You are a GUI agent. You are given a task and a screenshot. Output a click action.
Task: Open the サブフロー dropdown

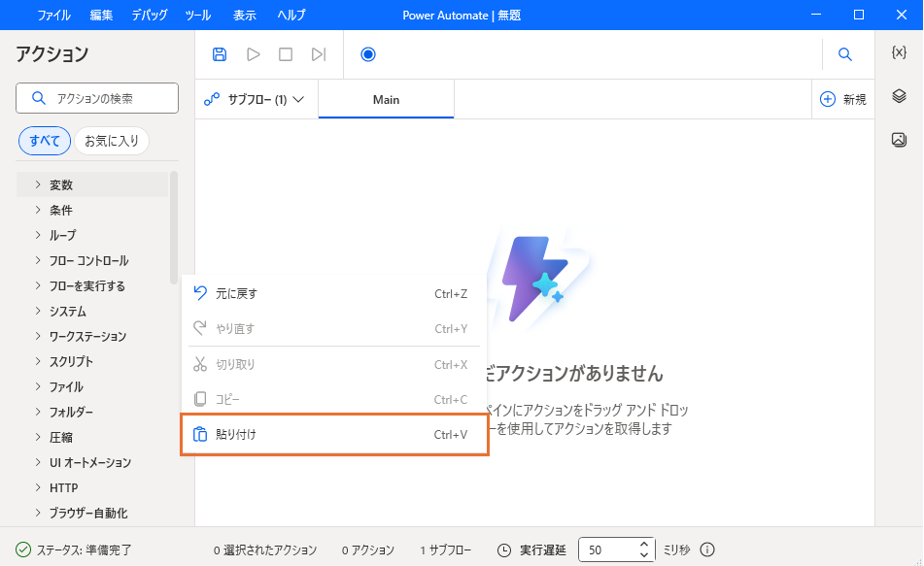point(255,99)
